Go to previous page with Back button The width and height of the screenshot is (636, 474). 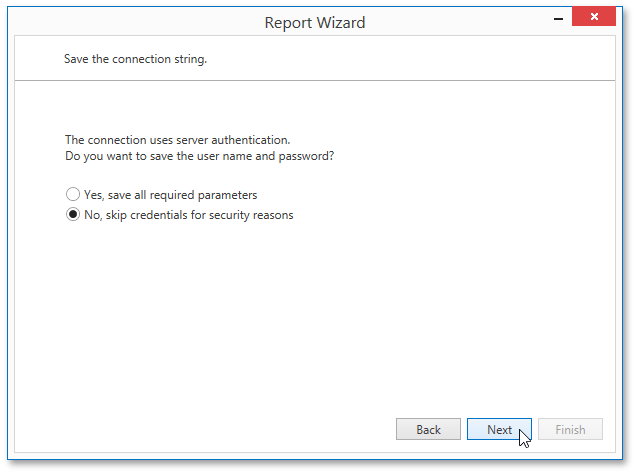428,429
